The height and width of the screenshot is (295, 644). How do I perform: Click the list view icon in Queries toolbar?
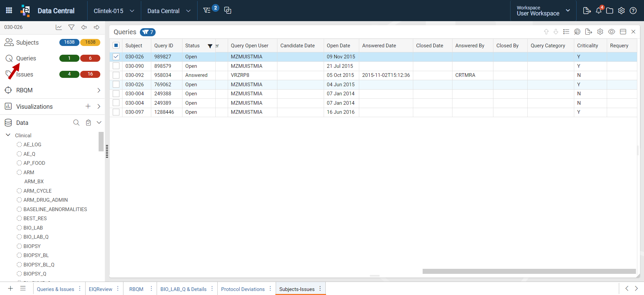click(566, 32)
